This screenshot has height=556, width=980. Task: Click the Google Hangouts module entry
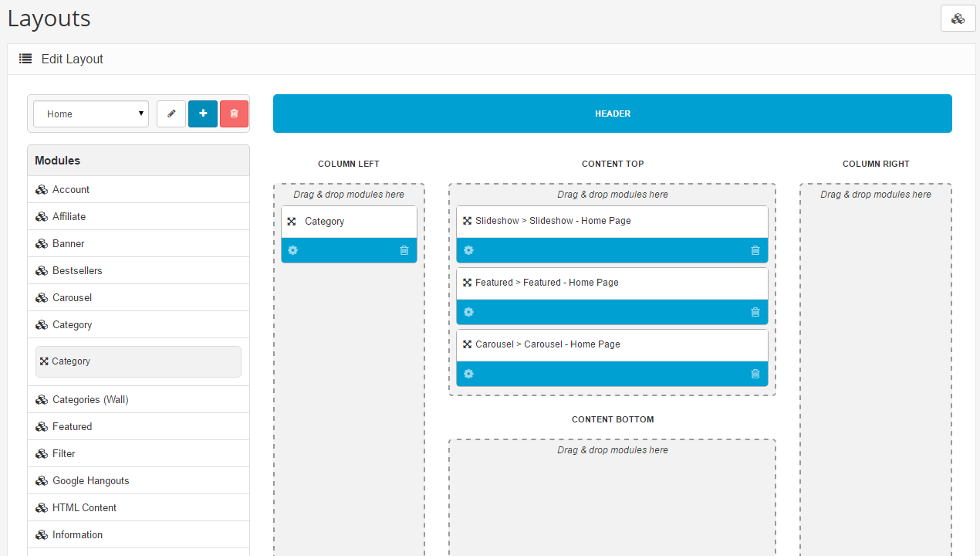pyautogui.click(x=90, y=480)
